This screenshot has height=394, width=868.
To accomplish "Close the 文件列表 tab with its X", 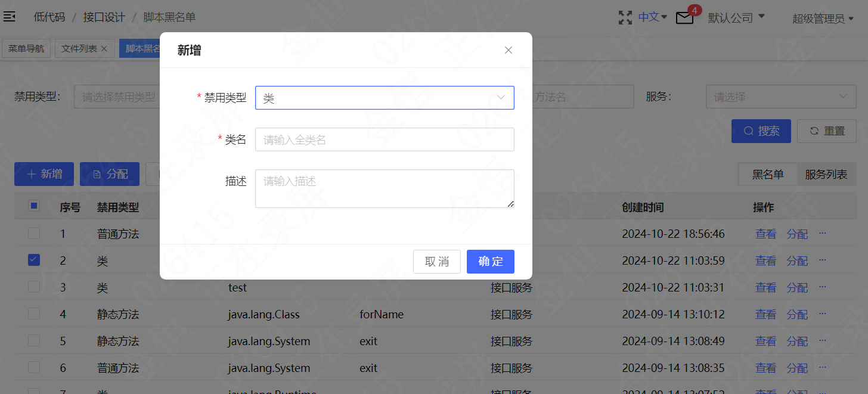I will click(104, 49).
